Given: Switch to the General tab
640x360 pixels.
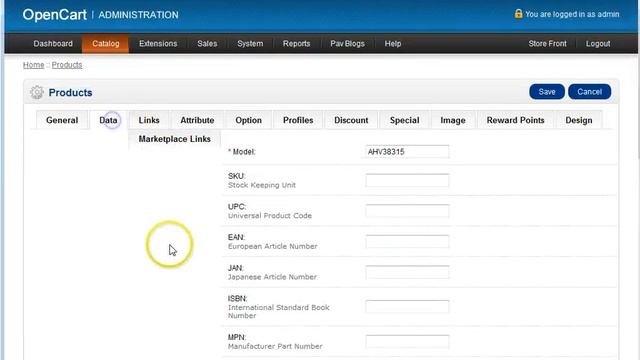Looking at the screenshot, I should click(x=62, y=120).
